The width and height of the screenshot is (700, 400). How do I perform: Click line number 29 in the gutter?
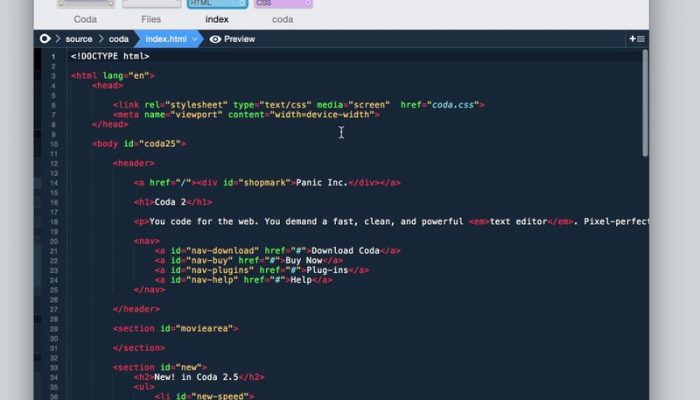point(54,329)
